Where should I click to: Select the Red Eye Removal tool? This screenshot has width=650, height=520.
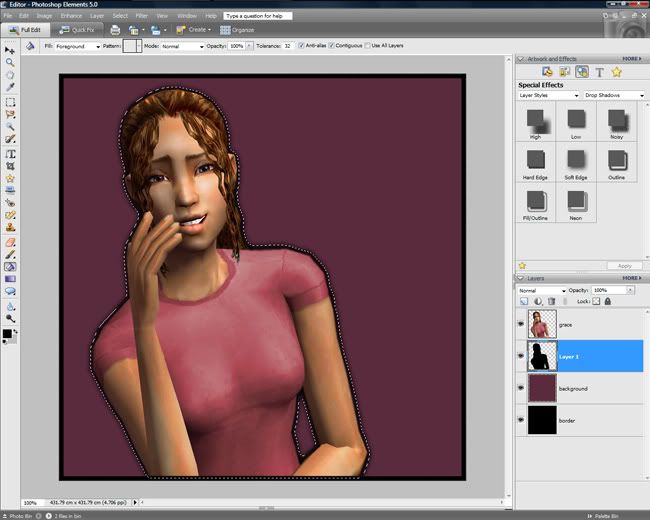(10, 203)
